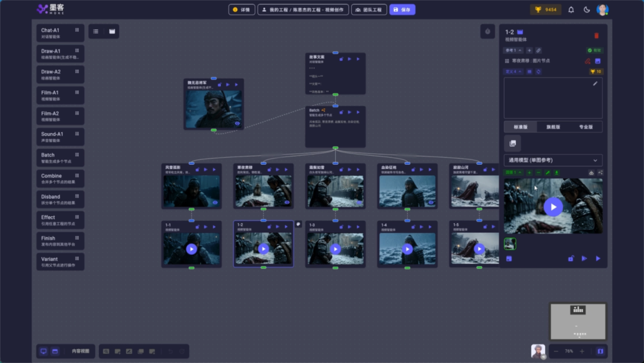Select the Combine node in the left palette
This screenshot has height=363, width=644.
point(60,179)
